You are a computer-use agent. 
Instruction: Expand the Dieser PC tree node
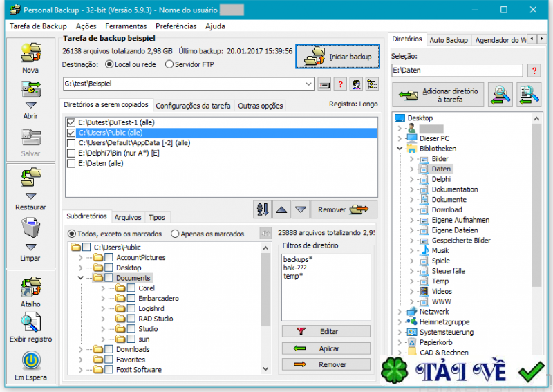point(400,138)
